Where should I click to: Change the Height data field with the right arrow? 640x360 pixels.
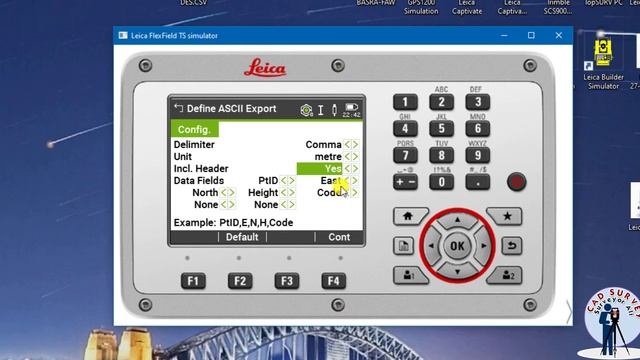tap(292, 192)
